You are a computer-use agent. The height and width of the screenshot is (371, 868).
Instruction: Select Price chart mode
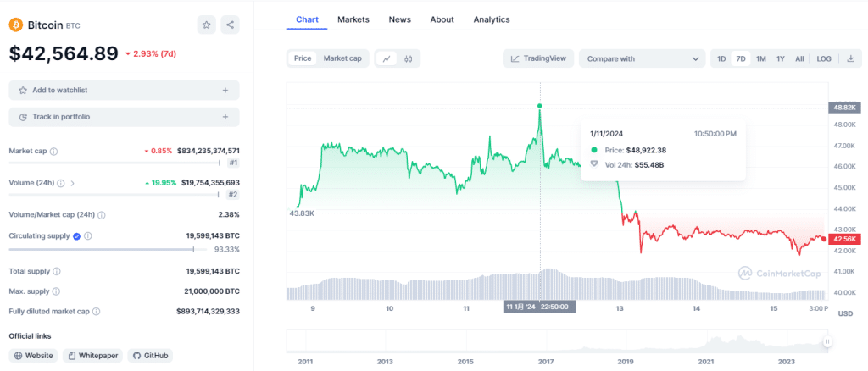pos(303,58)
